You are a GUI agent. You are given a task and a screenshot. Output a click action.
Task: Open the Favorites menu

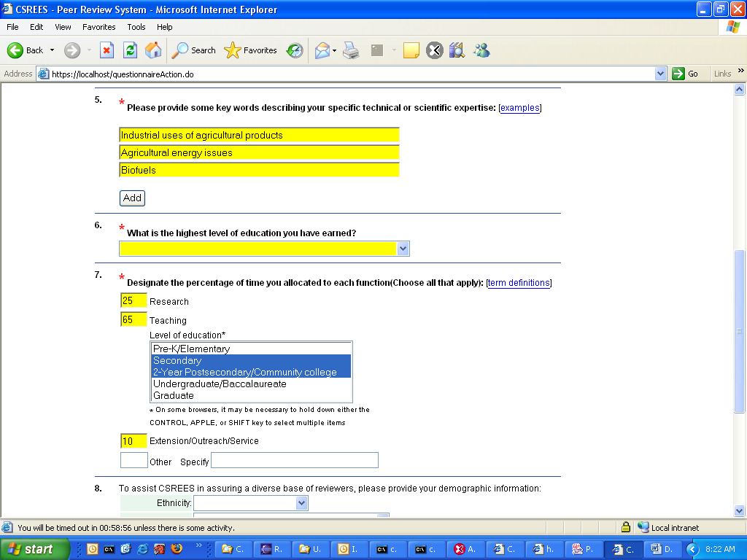[x=98, y=27]
